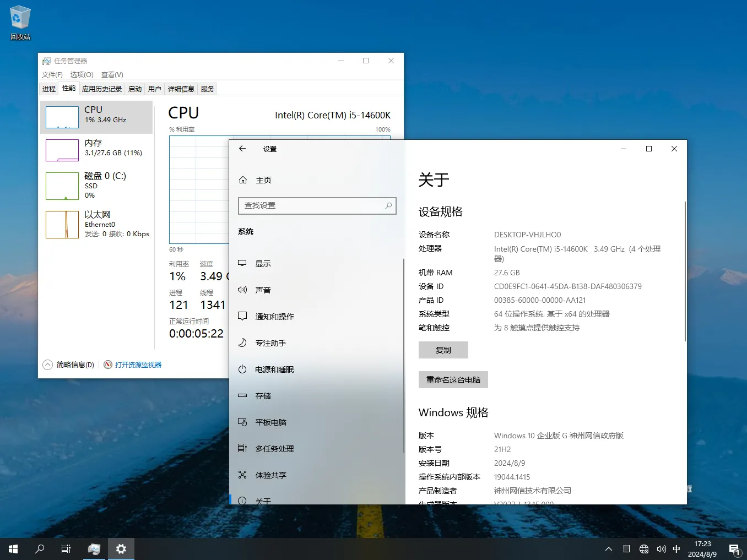Select 内存 (Memory) in Task Manager sidebar
The width and height of the screenshot is (747, 560).
pyautogui.click(x=96, y=150)
